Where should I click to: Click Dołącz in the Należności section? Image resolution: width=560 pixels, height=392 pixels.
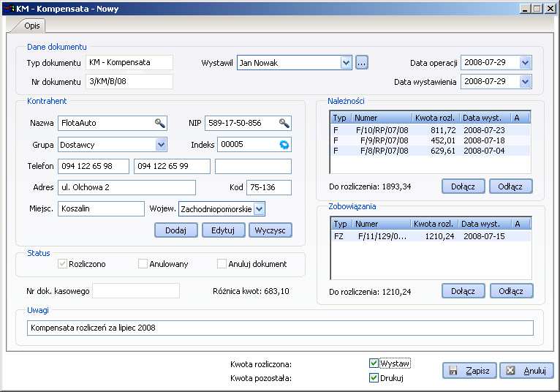pyautogui.click(x=463, y=186)
